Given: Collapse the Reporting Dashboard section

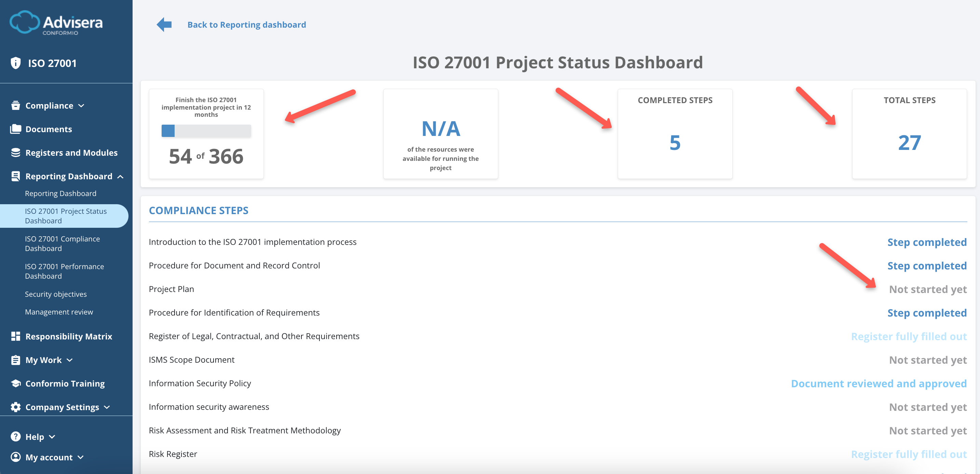Looking at the screenshot, I should point(121,176).
